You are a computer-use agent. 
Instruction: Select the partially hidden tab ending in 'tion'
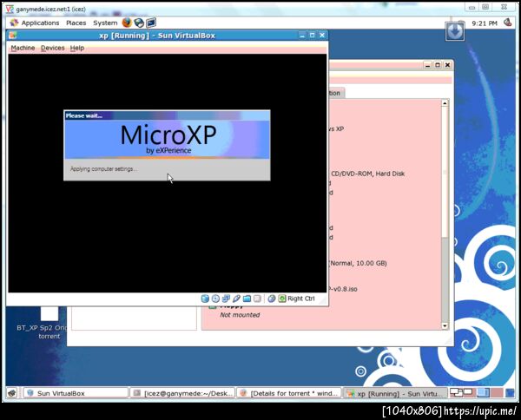point(336,94)
